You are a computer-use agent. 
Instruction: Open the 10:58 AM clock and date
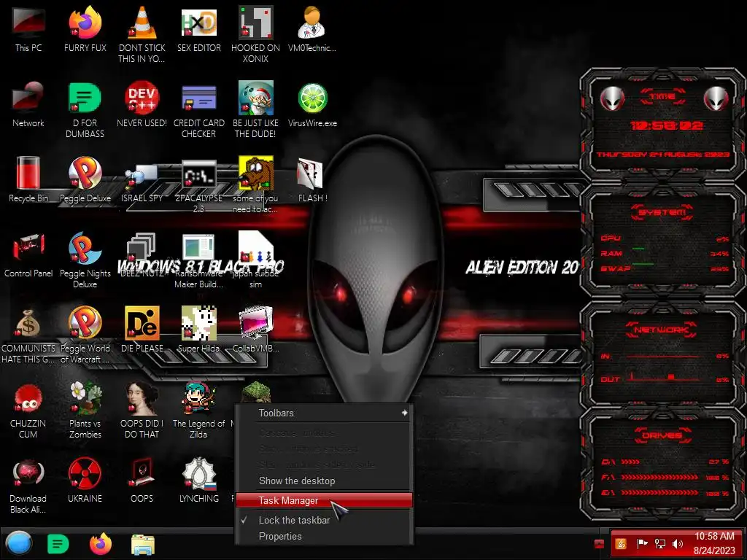tap(714, 543)
